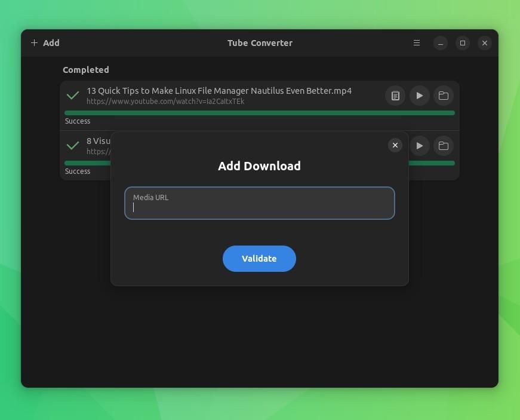Open the folder containing the Nautilus video
Image resolution: width=520 pixels, height=420 pixels.
tap(443, 96)
